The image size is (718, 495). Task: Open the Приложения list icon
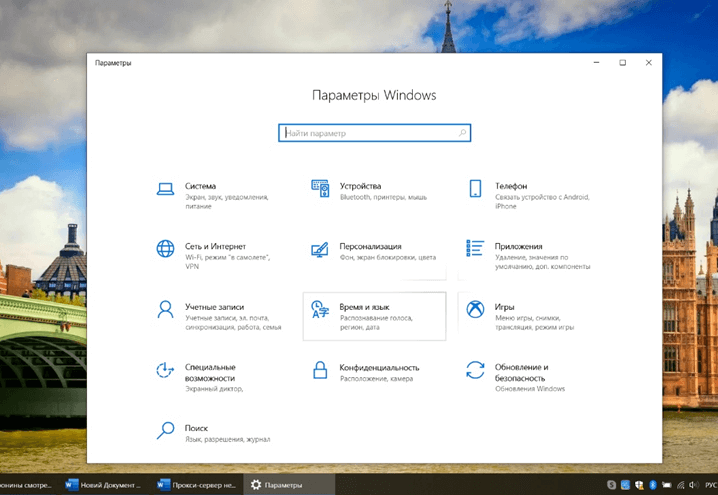475,248
